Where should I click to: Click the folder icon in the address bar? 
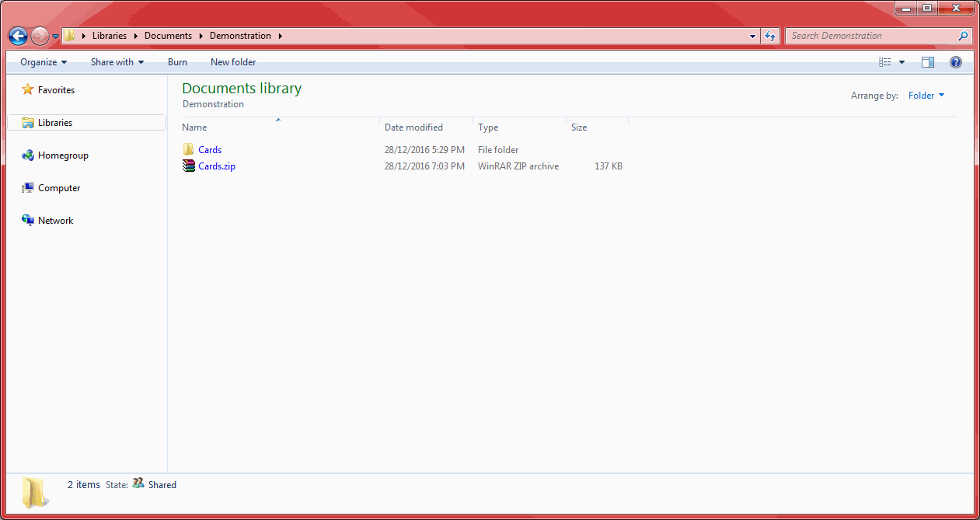(x=70, y=36)
